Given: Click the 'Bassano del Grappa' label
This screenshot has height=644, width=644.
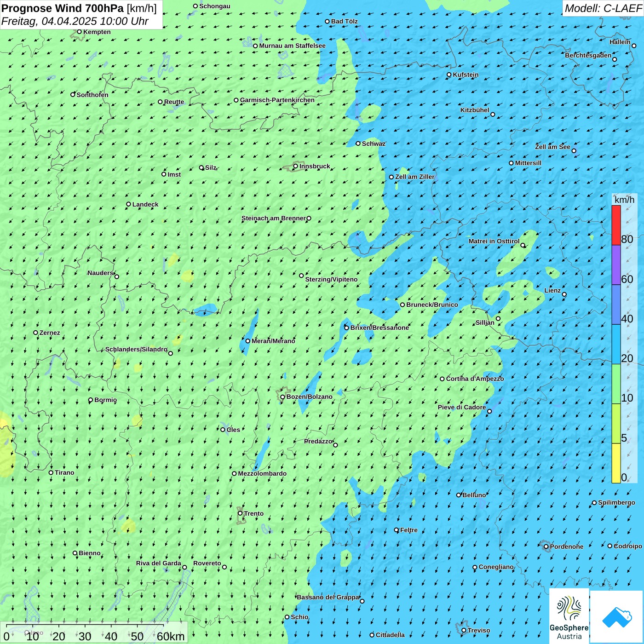Looking at the screenshot, I should [328, 597].
